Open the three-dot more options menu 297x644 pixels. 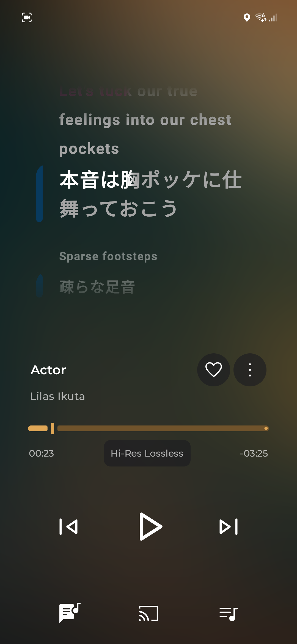coord(250,370)
